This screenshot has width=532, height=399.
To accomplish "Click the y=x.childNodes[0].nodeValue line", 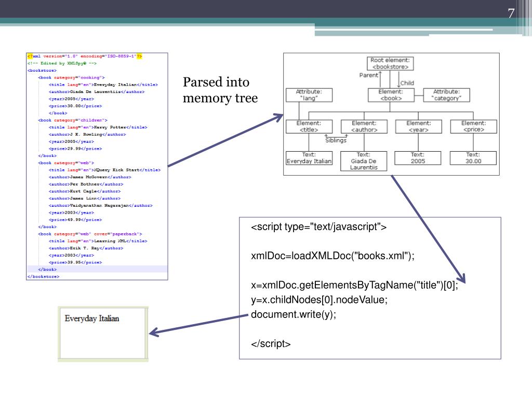I will 319,300.
